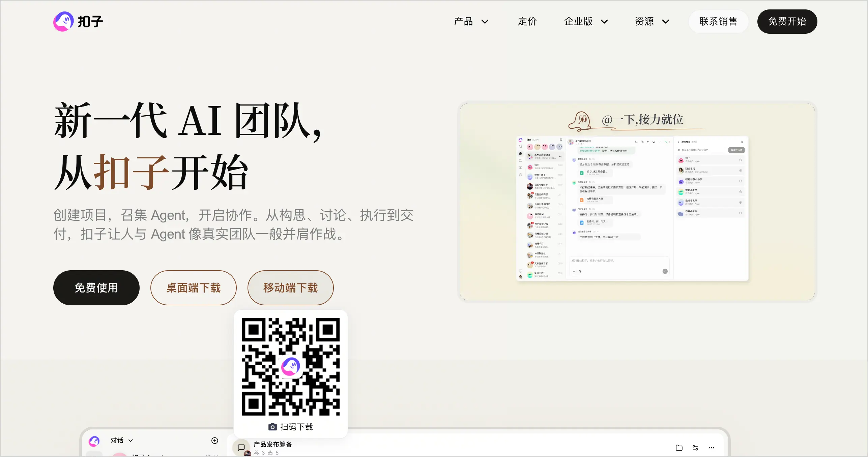This screenshot has width=868, height=457.
Task: Click the member count icon showing 3
Action: click(257, 453)
